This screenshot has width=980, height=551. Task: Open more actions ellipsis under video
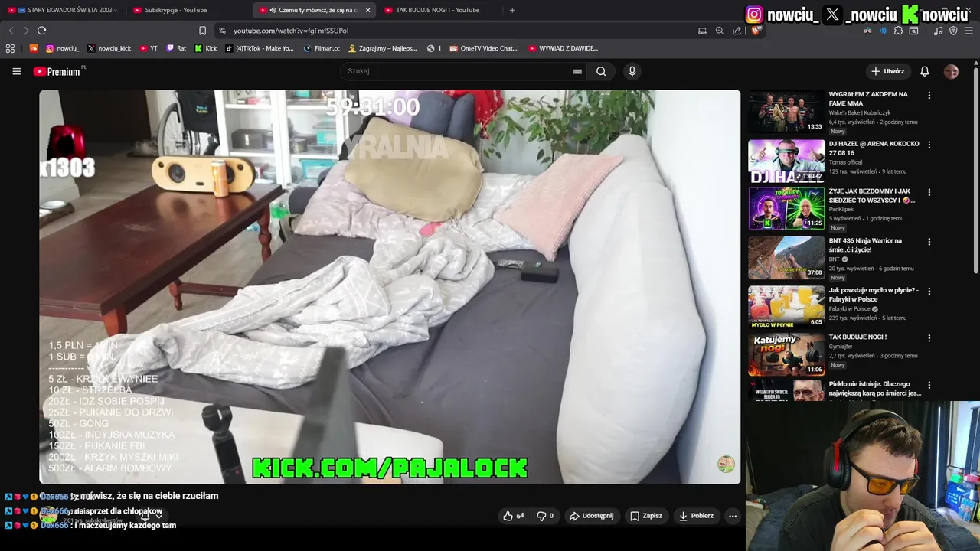733,516
